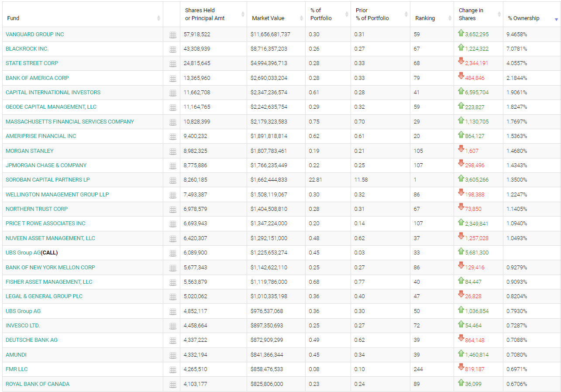Select Royal Bank of Canada ownership 0.6706%
Image resolution: width=561 pixels, height=392 pixels.
click(516, 384)
